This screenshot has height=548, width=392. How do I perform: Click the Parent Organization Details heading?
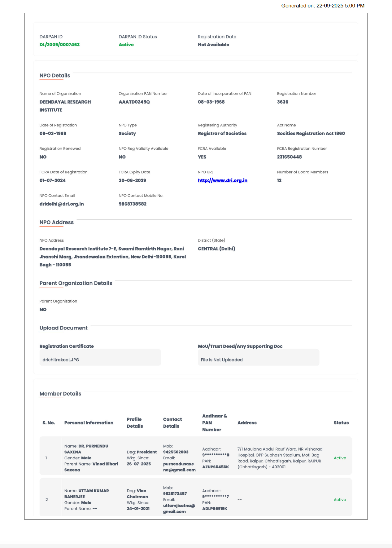pos(76,283)
